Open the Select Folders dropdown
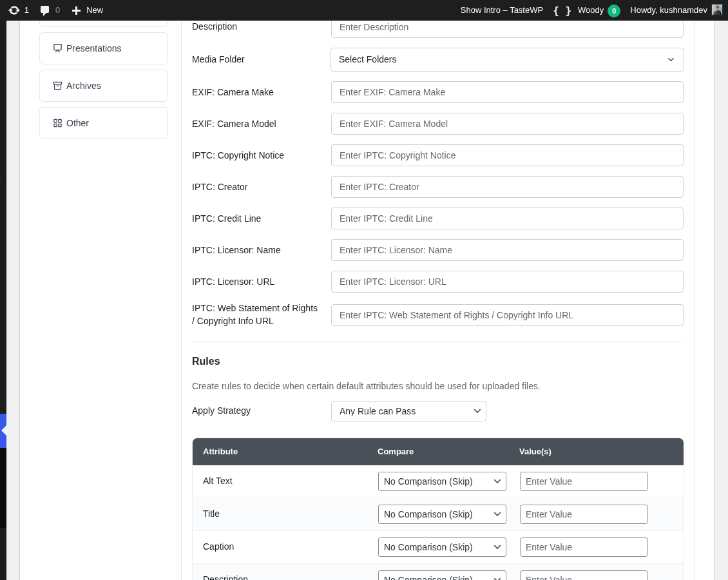Image resolution: width=728 pixels, height=580 pixels. tap(507, 59)
